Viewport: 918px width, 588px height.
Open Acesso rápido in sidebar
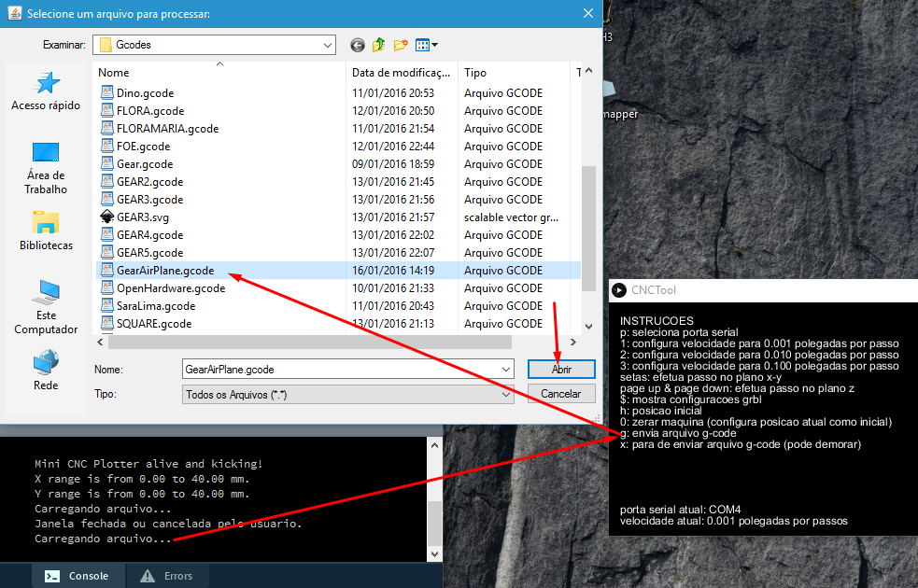click(x=46, y=91)
